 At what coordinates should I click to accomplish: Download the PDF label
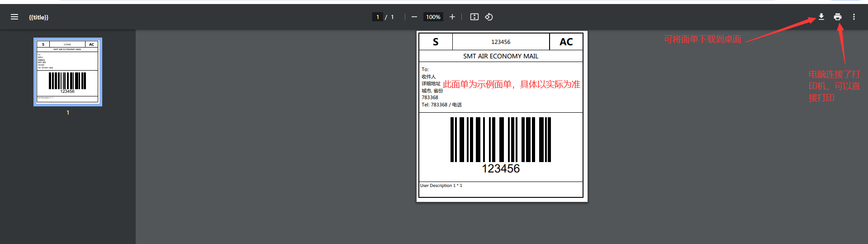pos(821,17)
